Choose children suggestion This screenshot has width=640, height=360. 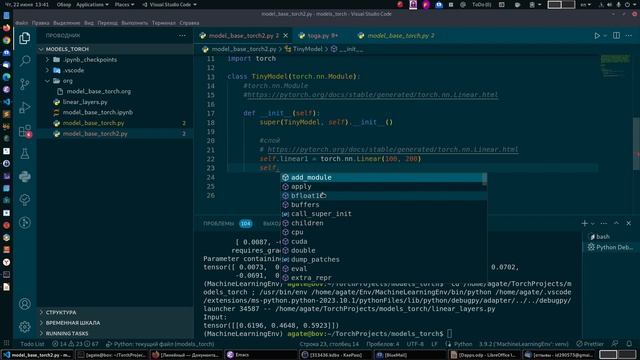pos(384,223)
